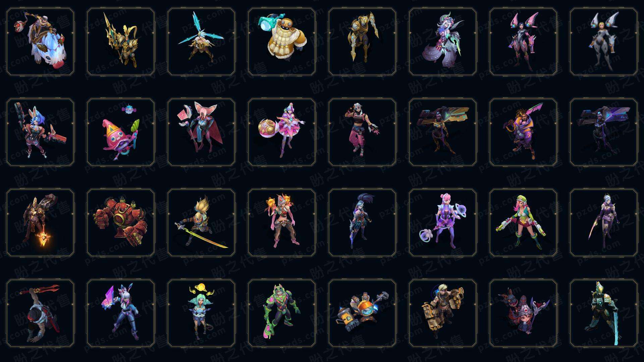Select the large red steam golem skin
Screen dimensions: 644x362
pos(121,223)
